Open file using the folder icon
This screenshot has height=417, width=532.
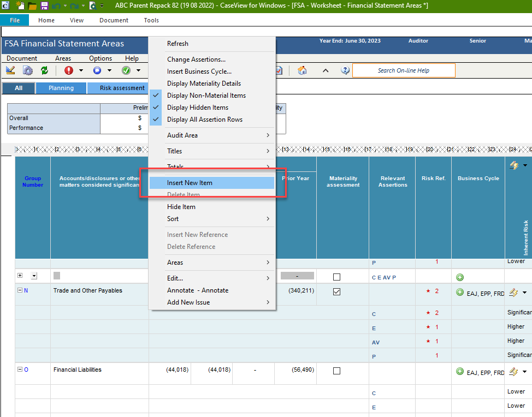[x=32, y=6]
